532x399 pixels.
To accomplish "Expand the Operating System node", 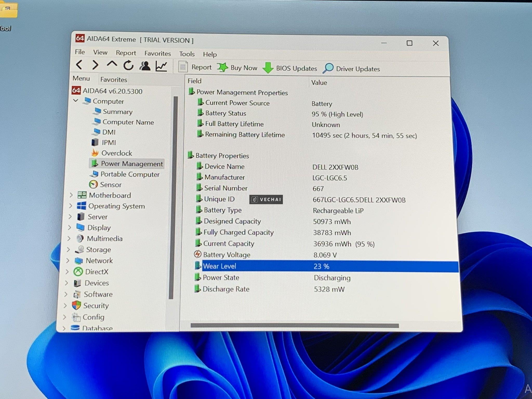I will 71,206.
